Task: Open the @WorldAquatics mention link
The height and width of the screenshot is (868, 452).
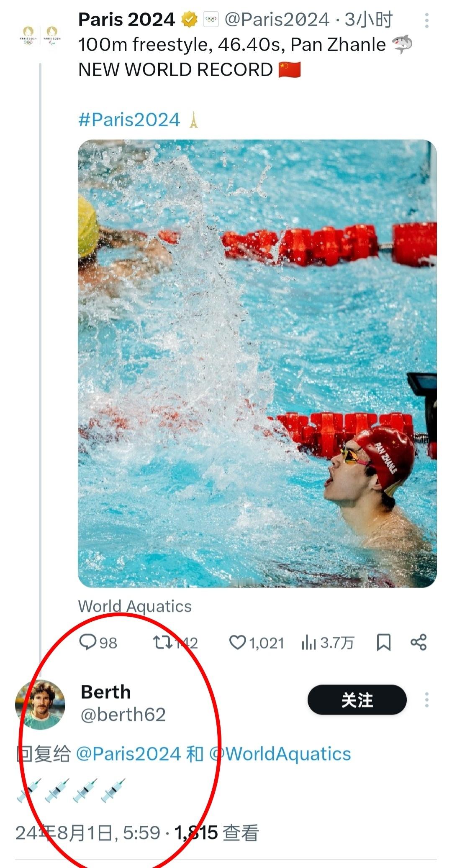Action: coord(280,754)
